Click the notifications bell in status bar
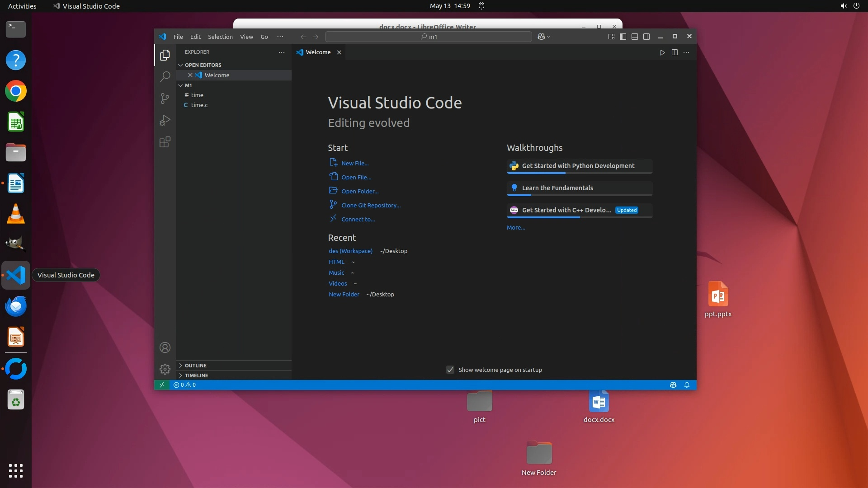Screen dimensions: 868x488 click(x=687, y=385)
